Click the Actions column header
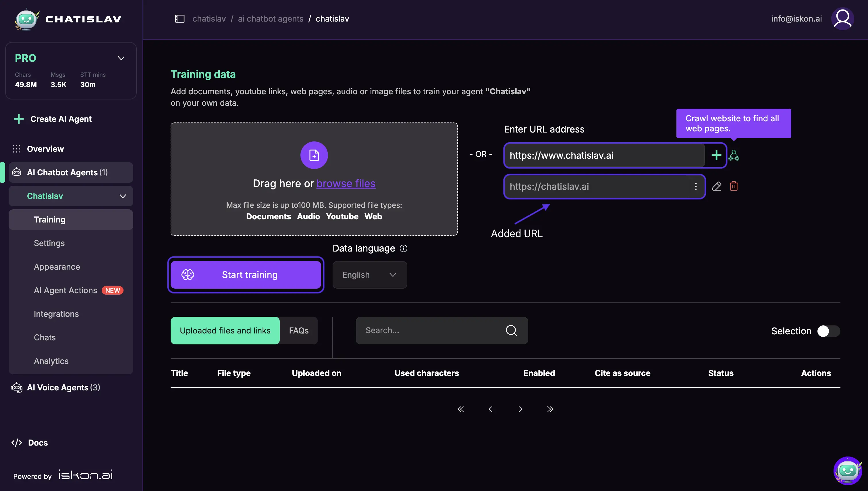Viewport: 868px width, 491px height. pos(816,373)
